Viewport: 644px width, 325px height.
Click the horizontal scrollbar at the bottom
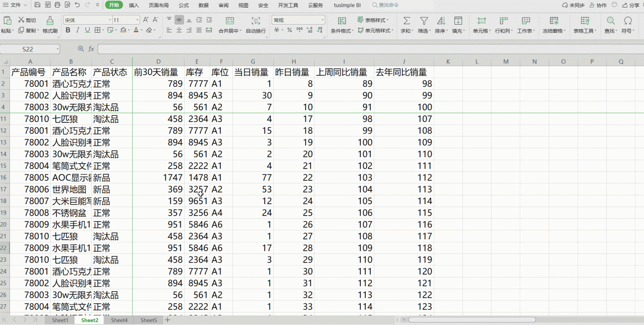(x=471, y=320)
